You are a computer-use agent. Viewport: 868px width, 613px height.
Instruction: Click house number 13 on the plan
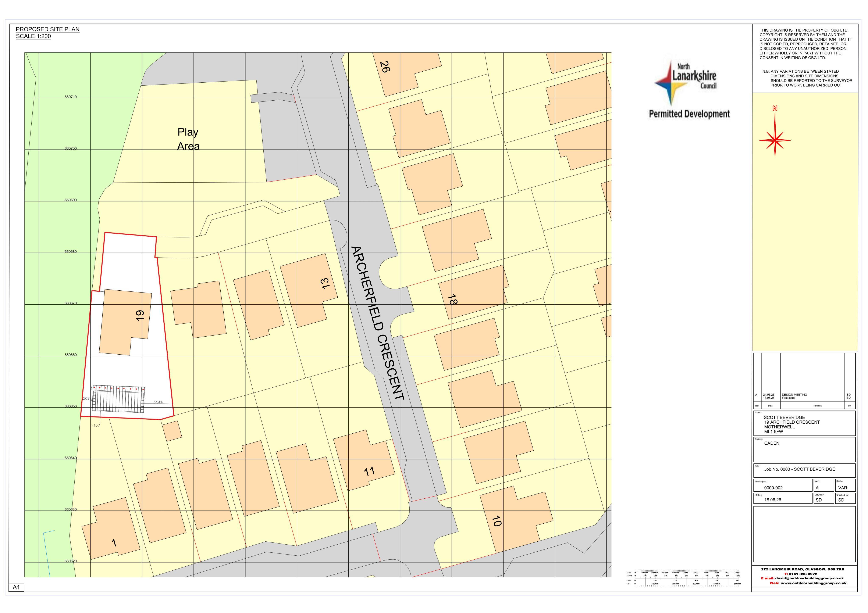(x=325, y=283)
